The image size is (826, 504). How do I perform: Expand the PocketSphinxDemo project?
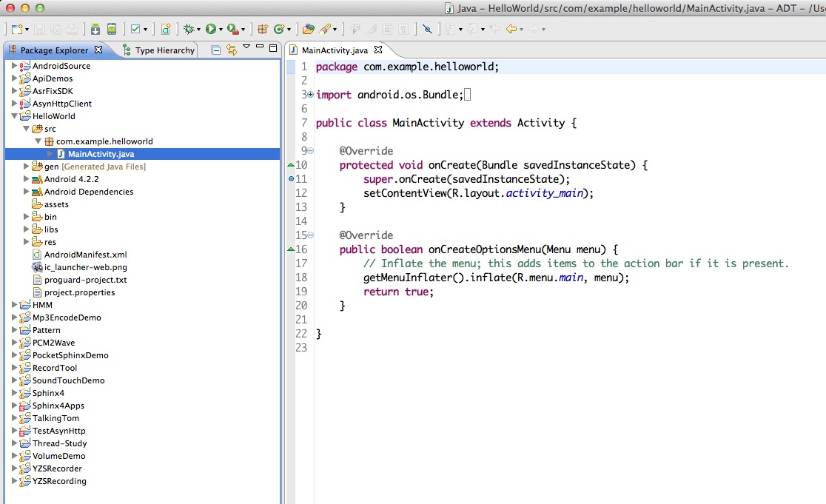pos(14,355)
